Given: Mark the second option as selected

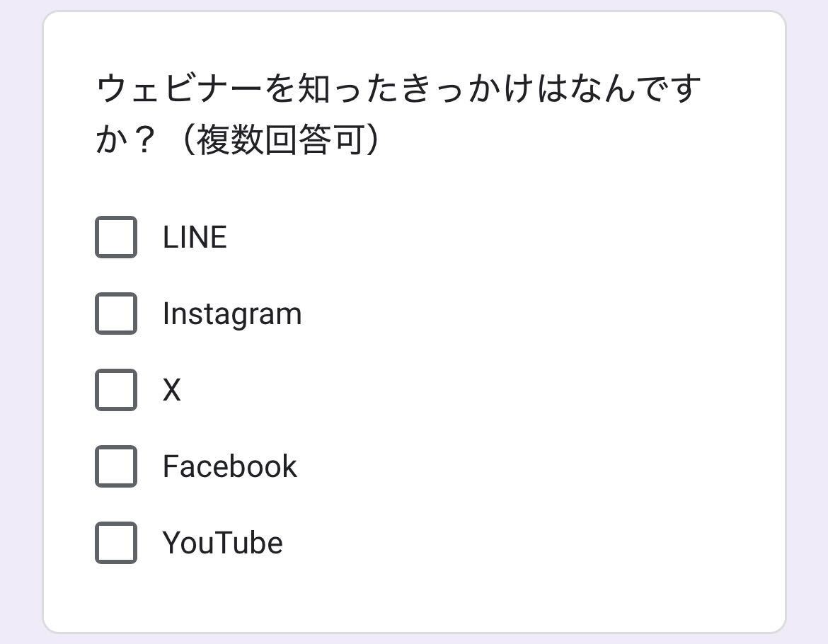Looking at the screenshot, I should [x=116, y=314].
